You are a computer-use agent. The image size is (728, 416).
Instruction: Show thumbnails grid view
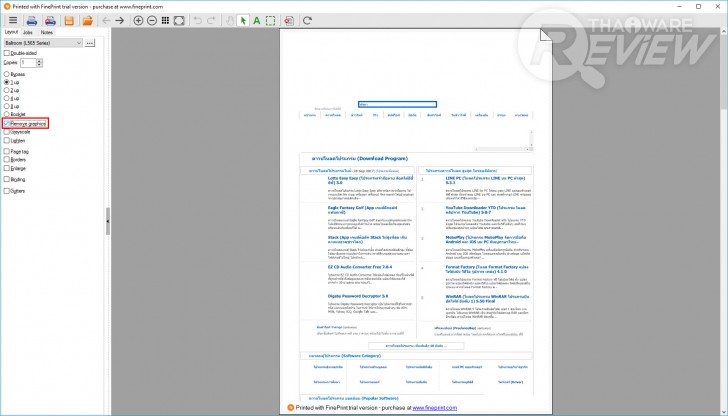pos(165,20)
